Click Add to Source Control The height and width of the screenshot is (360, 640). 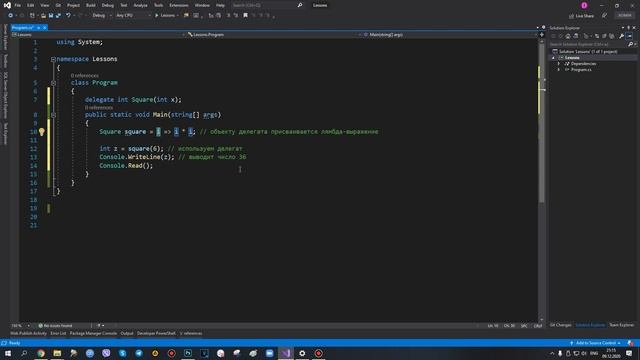click(x=595, y=343)
